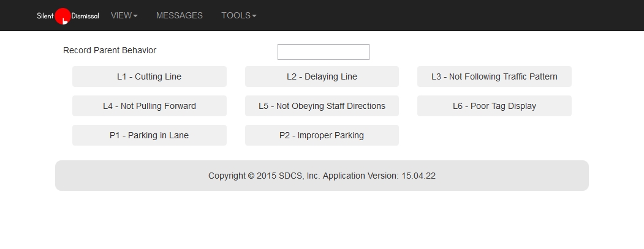Focus the Record Parent Behavior text box
This screenshot has width=644, height=249.
click(323, 52)
